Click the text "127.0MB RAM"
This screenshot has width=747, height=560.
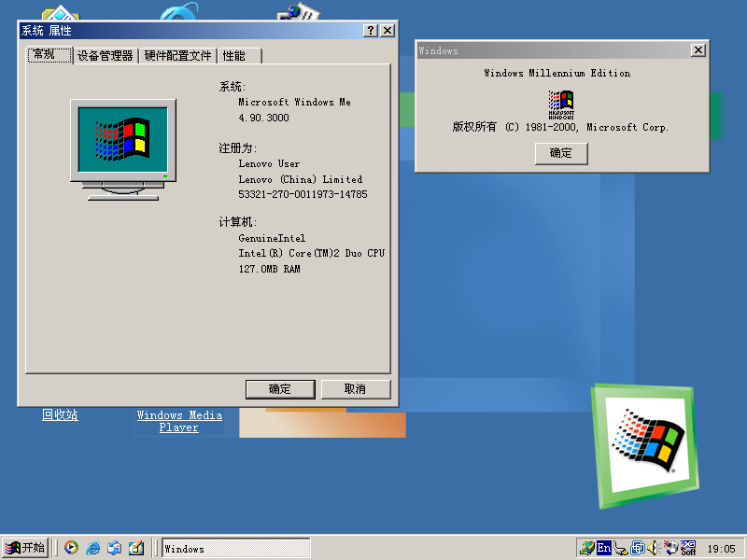pos(269,269)
